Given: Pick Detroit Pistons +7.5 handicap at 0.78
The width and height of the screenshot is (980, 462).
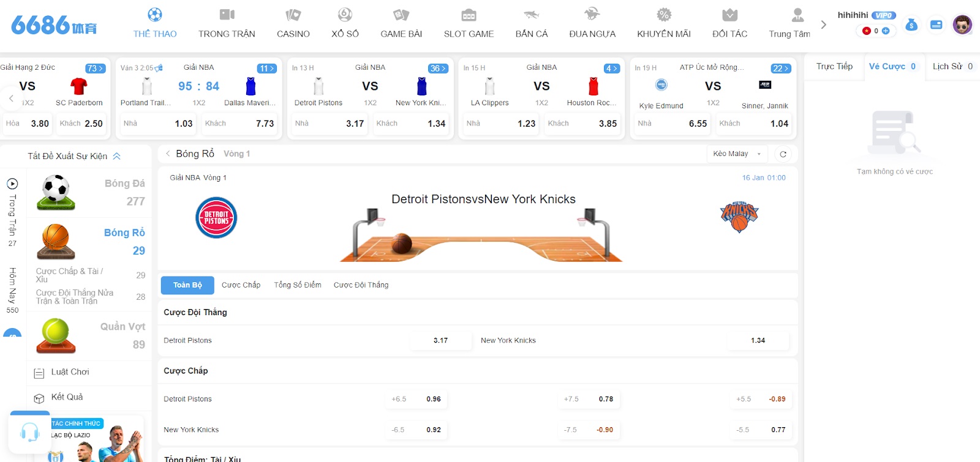Looking at the screenshot, I should [x=590, y=399].
